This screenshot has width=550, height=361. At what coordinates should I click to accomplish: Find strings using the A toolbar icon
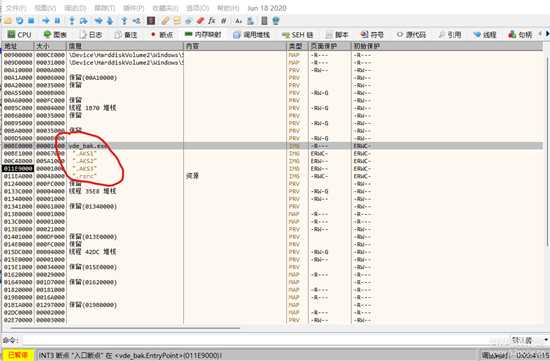coord(239,21)
